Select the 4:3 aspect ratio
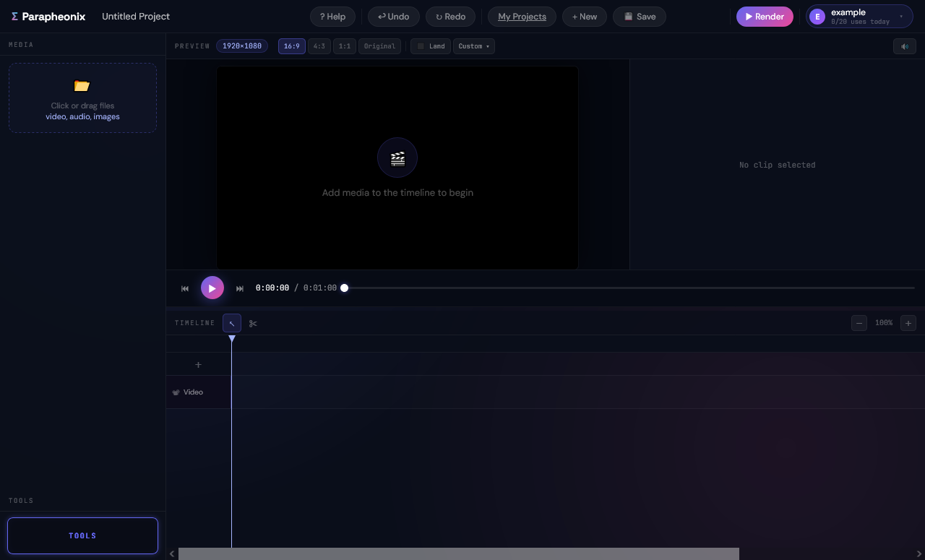Image resolution: width=925 pixels, height=560 pixels. pos(319,46)
